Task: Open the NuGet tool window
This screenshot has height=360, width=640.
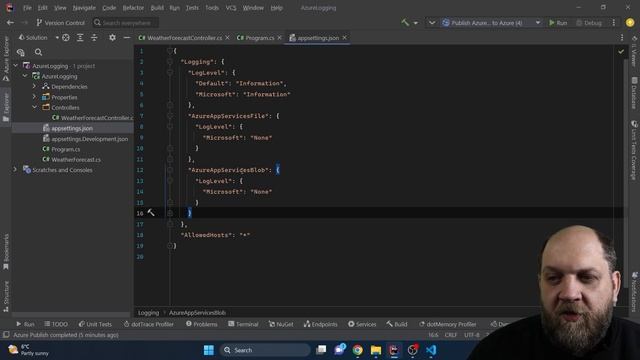Action: coord(281,324)
